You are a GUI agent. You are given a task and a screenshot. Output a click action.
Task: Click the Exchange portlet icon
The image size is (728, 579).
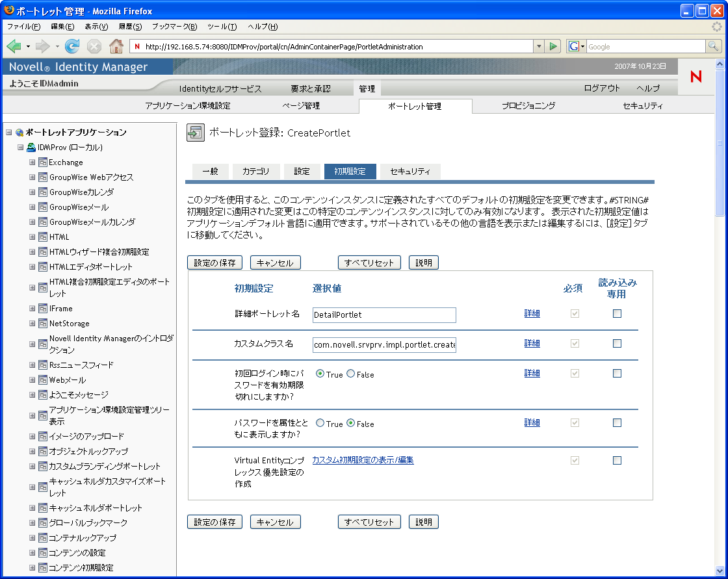tap(43, 162)
